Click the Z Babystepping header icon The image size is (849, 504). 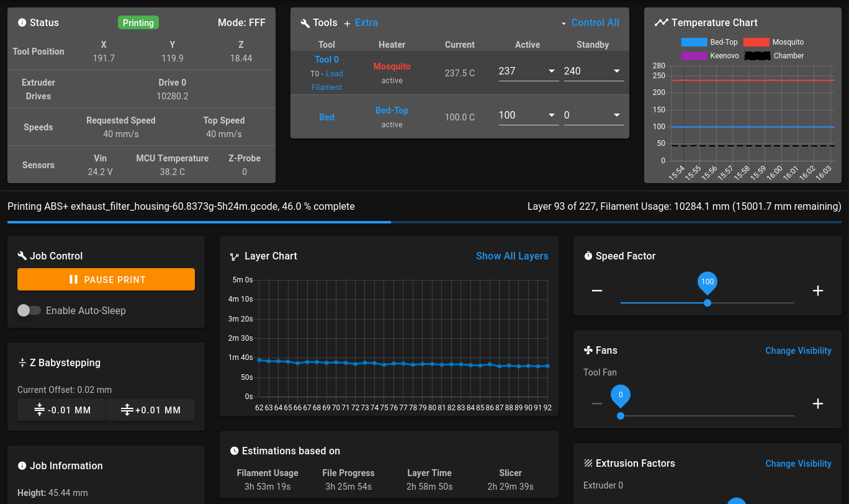(22, 362)
